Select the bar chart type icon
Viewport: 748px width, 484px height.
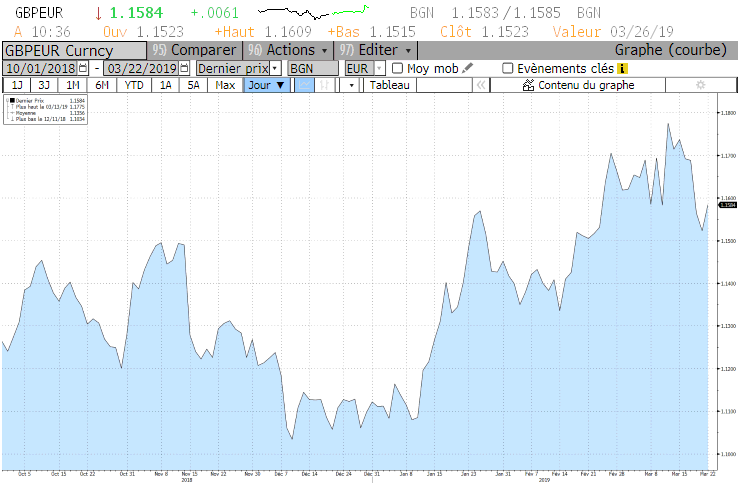point(324,85)
